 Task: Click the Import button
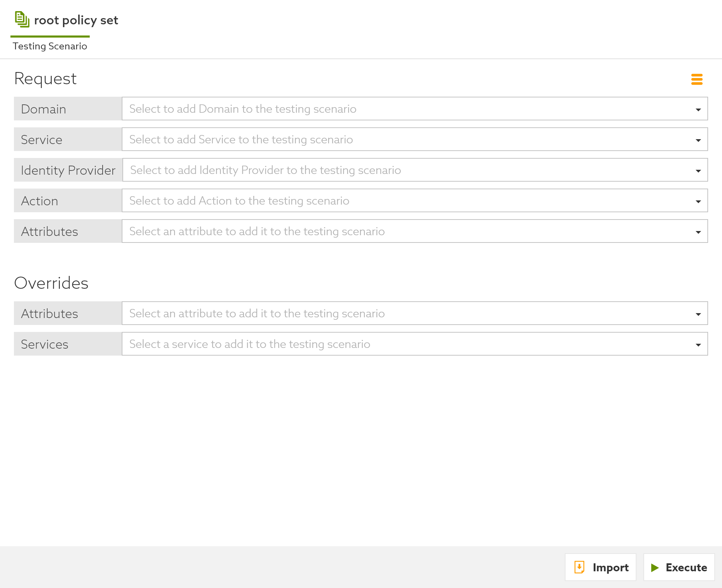600,566
